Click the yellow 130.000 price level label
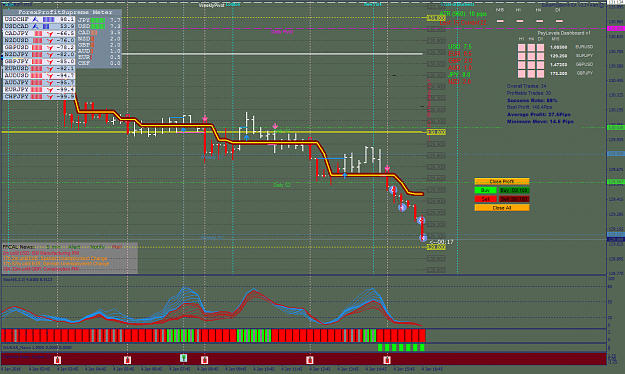Screen dimensions: 625x374 point(436,132)
